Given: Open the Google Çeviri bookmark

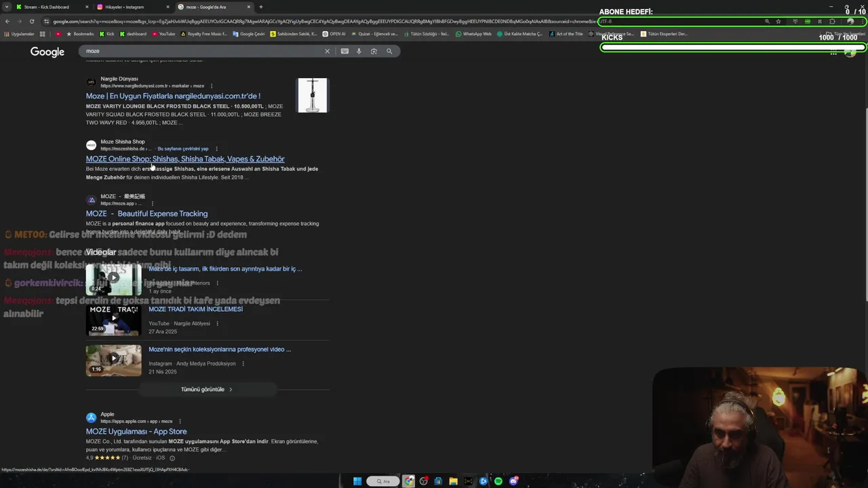Looking at the screenshot, I should 249,34.
